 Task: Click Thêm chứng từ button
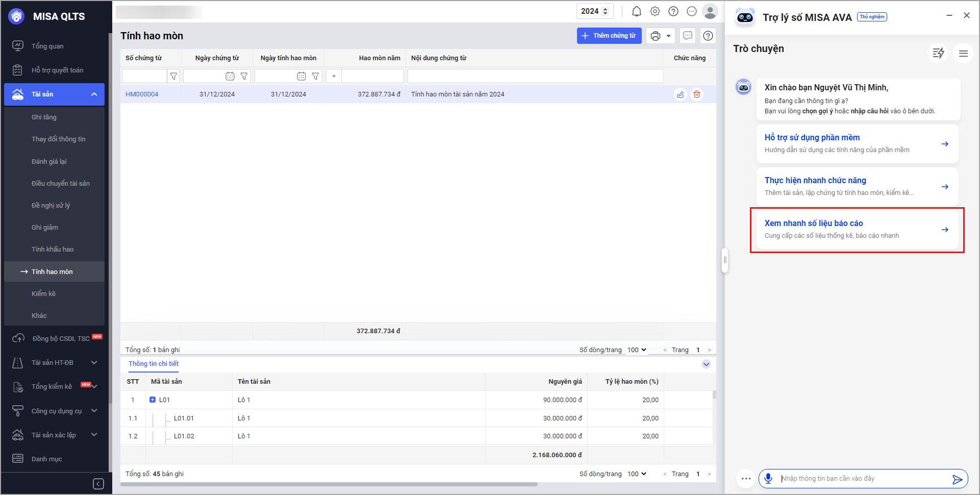click(609, 36)
